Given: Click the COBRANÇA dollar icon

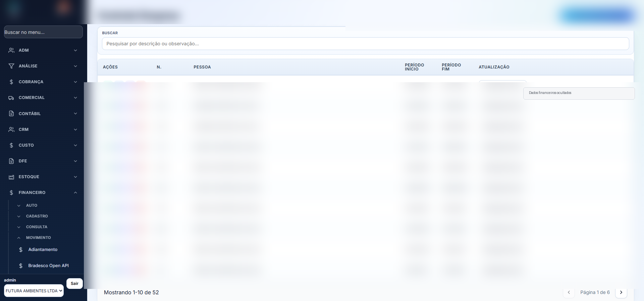Looking at the screenshot, I should click(x=11, y=82).
